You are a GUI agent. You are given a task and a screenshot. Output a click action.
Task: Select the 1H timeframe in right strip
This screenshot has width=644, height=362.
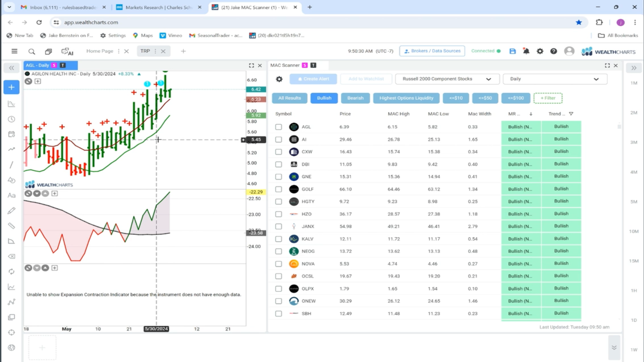634,291
